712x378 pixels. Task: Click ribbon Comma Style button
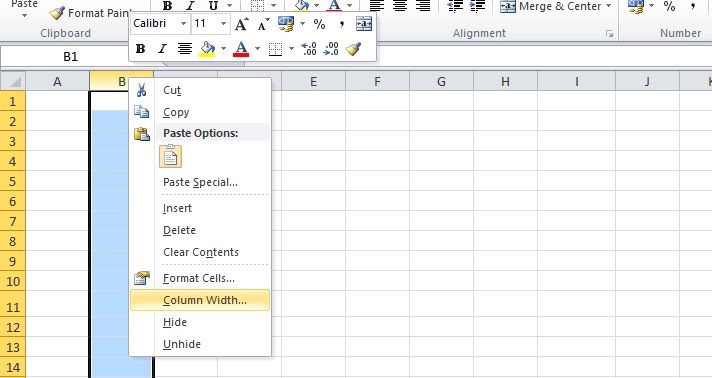pos(692,6)
